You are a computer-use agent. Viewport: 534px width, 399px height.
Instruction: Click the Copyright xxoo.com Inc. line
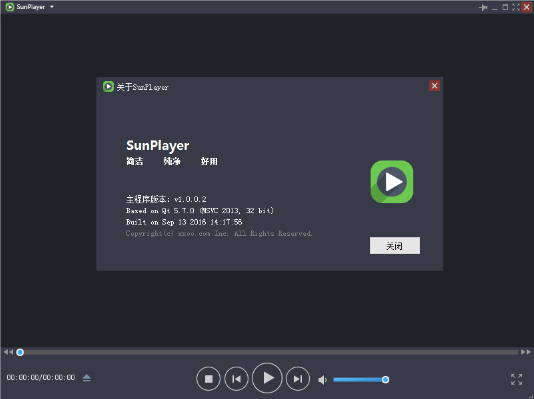coord(219,234)
